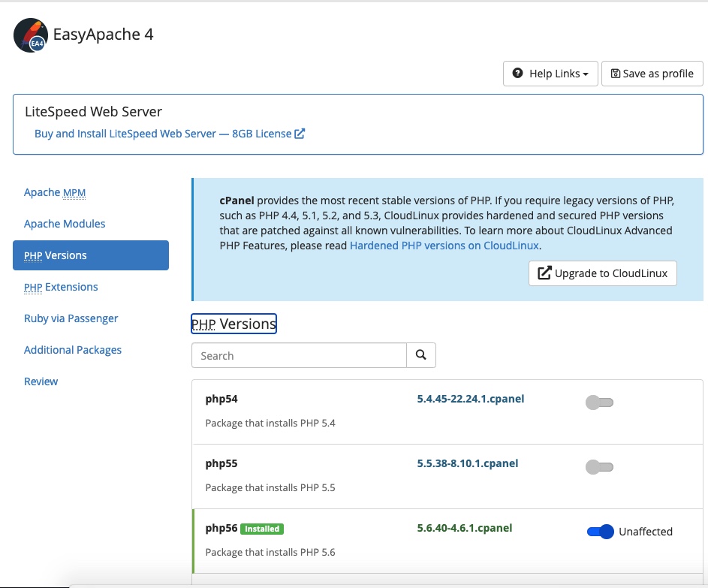Click the PHP Versions heading
This screenshot has width=708, height=588.
233,324
